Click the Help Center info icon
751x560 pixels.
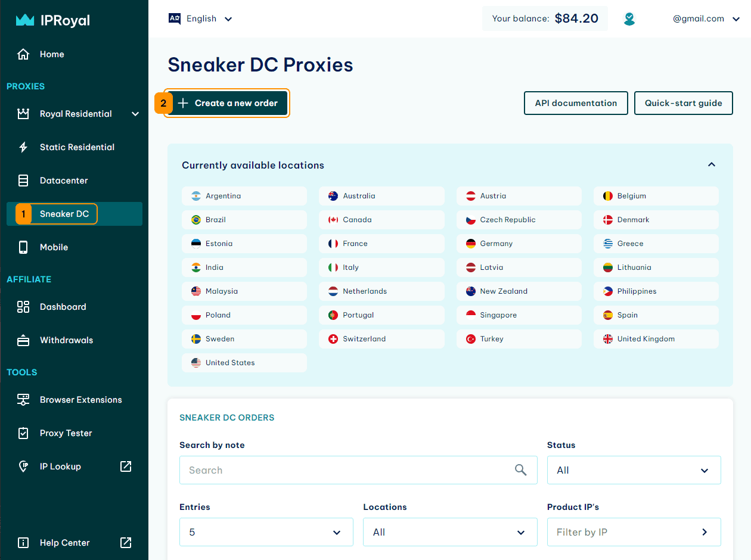(x=23, y=543)
